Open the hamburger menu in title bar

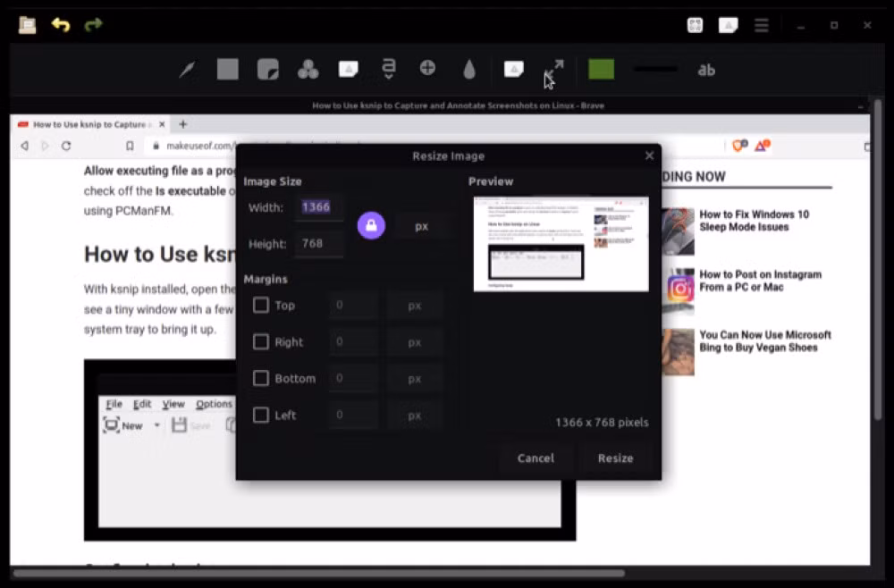[x=761, y=25]
